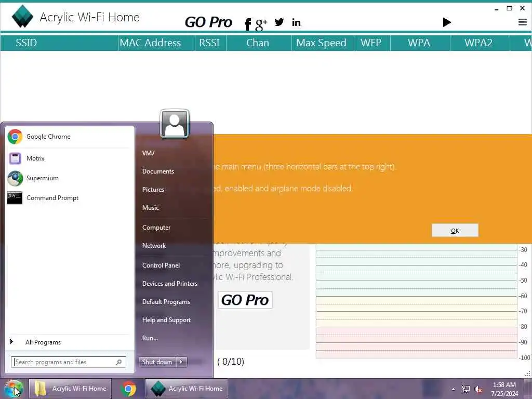532x399 pixels.
Task: Click the window resize grip
Action: [x=528, y=374]
